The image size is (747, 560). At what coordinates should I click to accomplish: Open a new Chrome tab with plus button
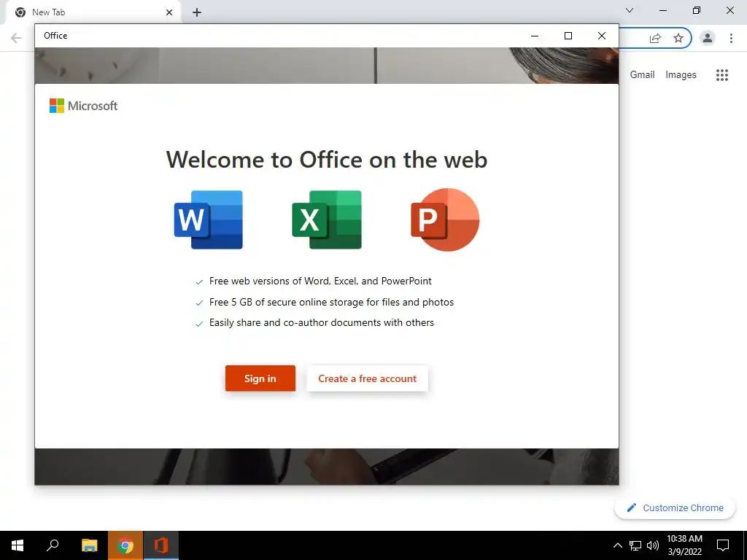click(x=197, y=12)
